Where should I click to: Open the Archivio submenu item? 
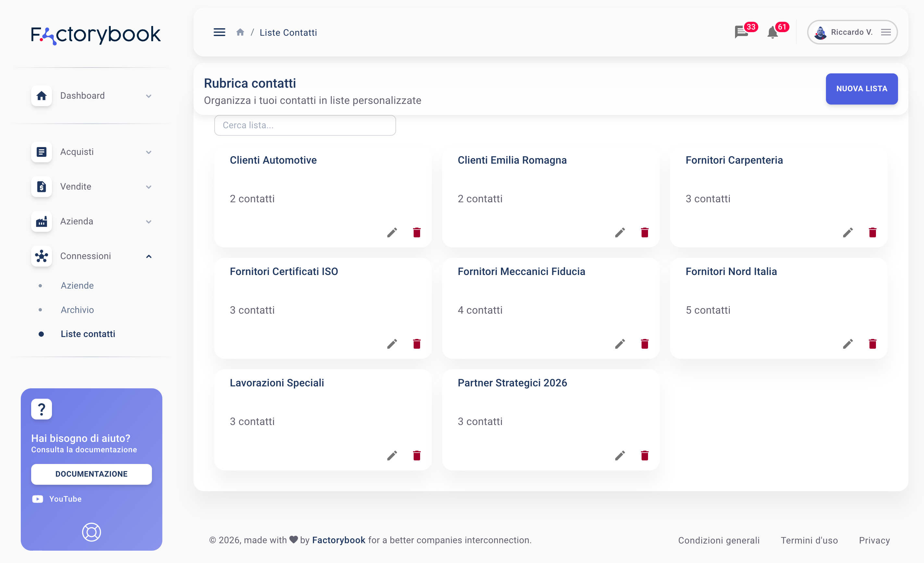(77, 310)
